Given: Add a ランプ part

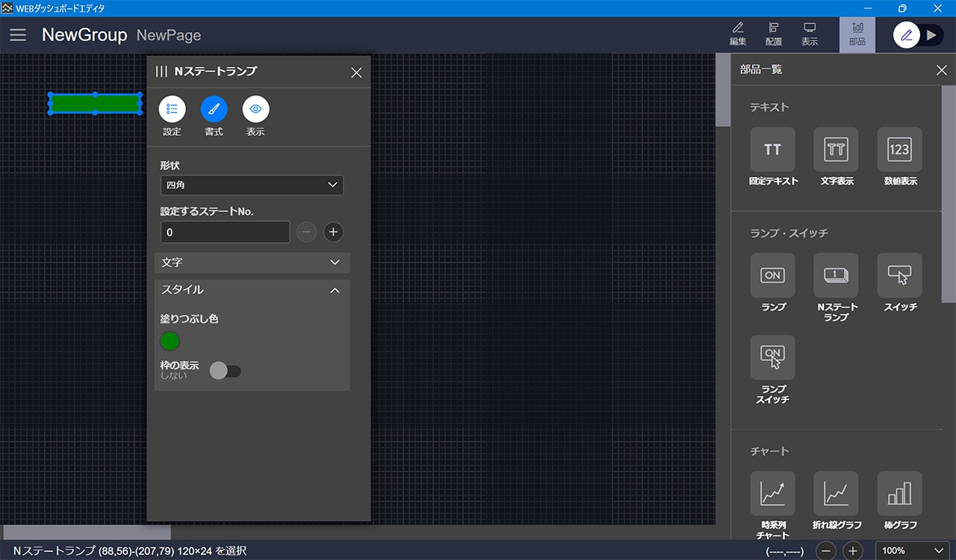Looking at the screenshot, I should click(x=772, y=276).
